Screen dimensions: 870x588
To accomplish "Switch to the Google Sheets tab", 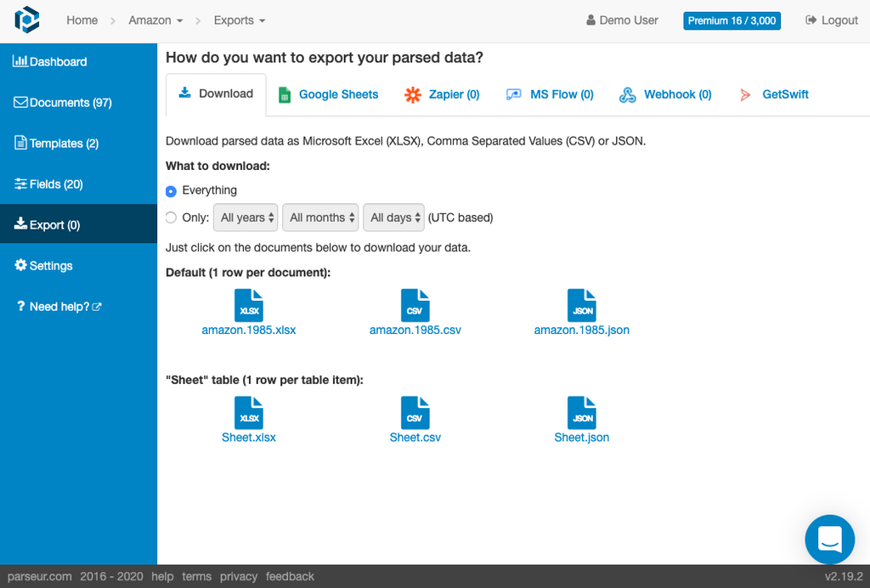I will (328, 94).
